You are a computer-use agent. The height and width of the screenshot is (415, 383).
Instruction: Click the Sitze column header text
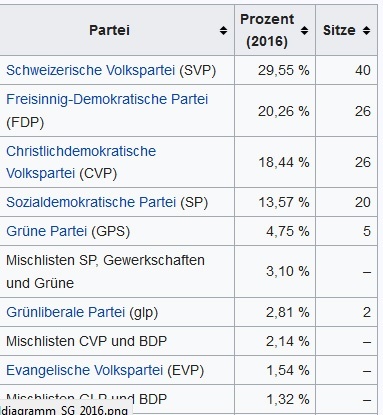(x=339, y=30)
